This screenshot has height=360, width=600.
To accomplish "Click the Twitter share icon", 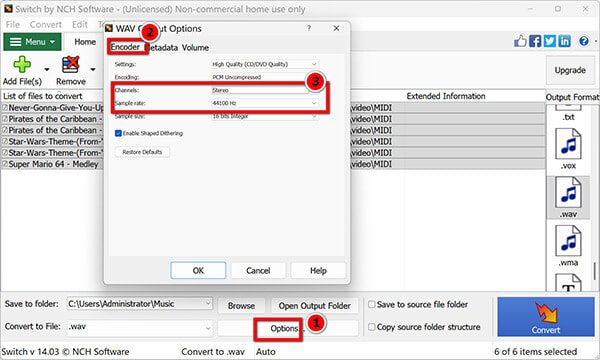I will click(x=549, y=41).
